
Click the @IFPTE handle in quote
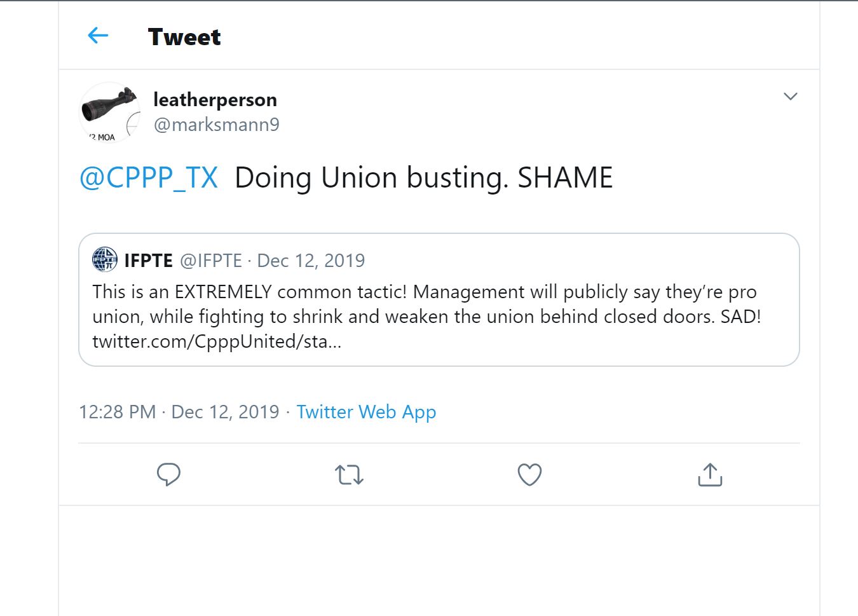click(x=211, y=261)
